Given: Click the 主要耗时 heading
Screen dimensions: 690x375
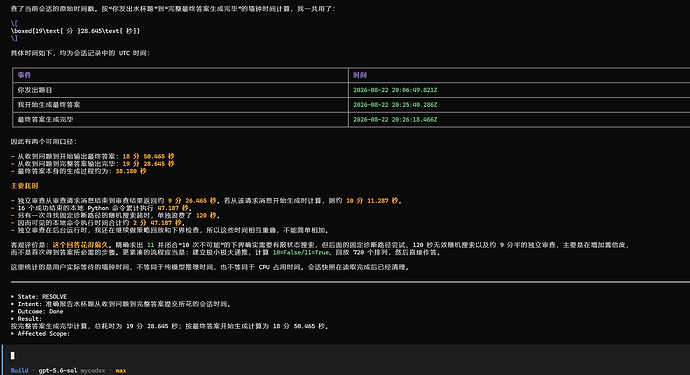Looking at the screenshot, I should click(25, 186).
